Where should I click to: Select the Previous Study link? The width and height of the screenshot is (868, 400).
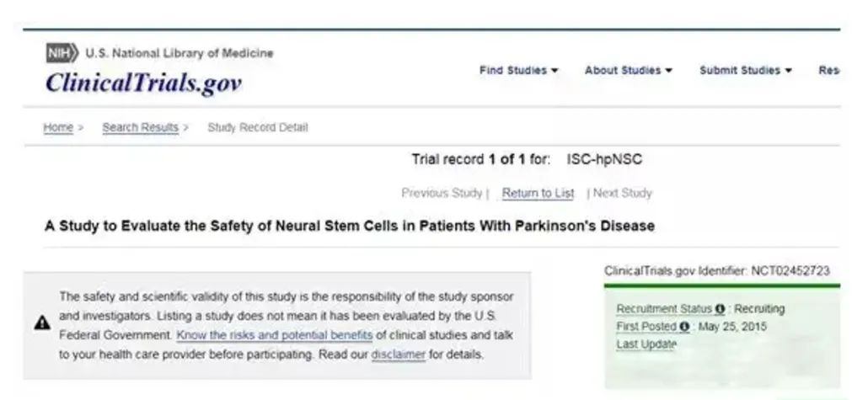(x=442, y=194)
